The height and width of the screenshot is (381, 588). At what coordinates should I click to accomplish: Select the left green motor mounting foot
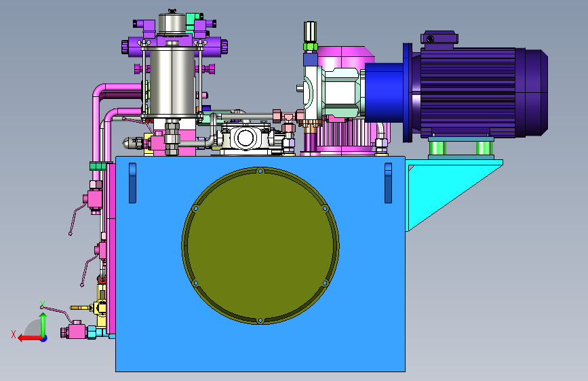(x=437, y=148)
